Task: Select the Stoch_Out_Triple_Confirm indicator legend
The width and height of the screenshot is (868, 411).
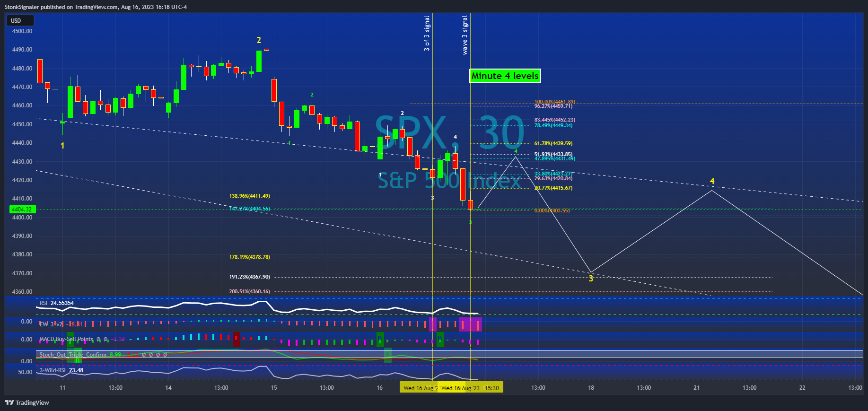Action: 103,354
